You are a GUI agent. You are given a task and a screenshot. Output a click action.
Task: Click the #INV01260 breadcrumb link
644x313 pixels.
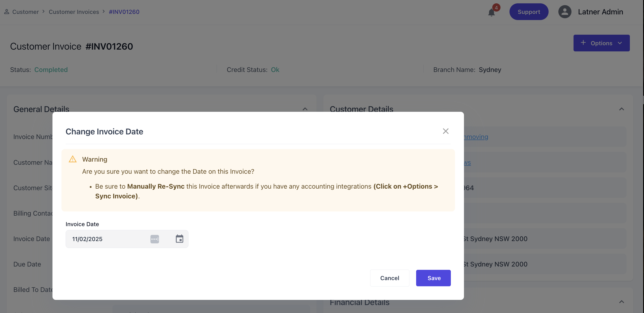(124, 12)
